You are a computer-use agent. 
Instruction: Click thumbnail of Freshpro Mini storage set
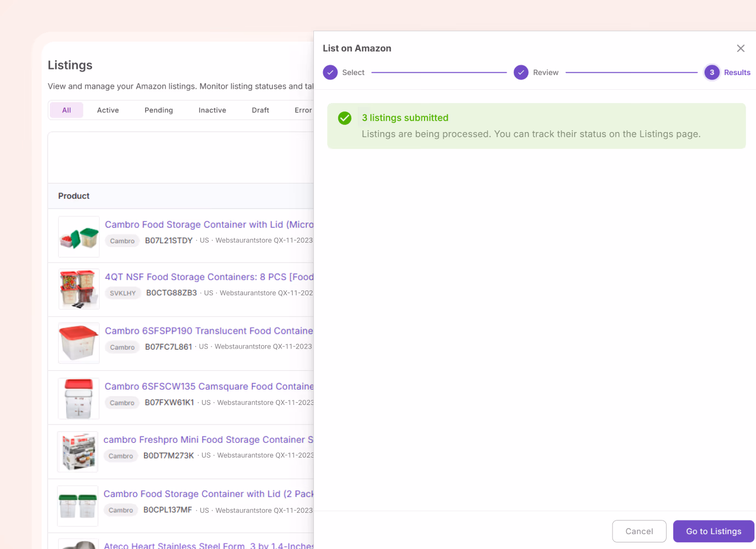pyautogui.click(x=78, y=451)
